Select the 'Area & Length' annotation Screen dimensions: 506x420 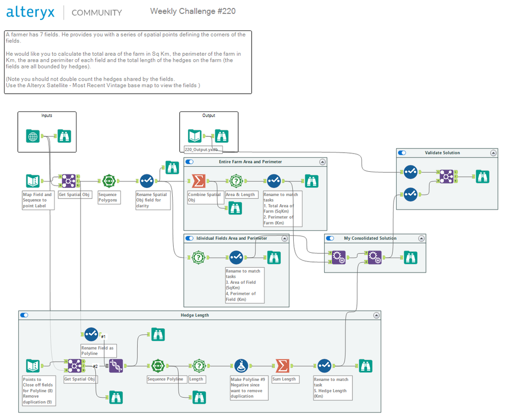coord(242,195)
